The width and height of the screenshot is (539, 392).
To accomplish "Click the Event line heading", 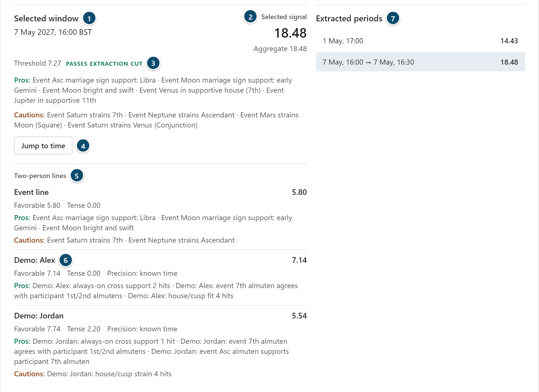I will pyautogui.click(x=31, y=192).
